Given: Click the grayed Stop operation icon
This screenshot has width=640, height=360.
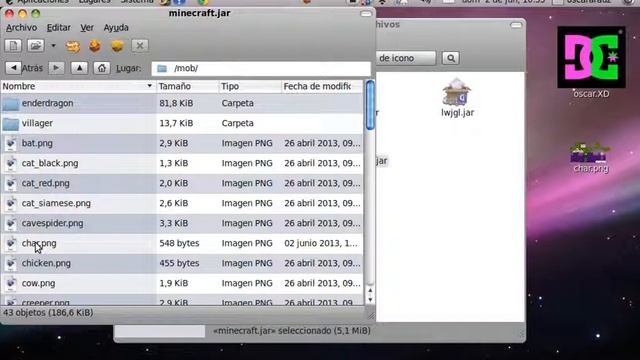Looking at the screenshot, I should coord(140,46).
